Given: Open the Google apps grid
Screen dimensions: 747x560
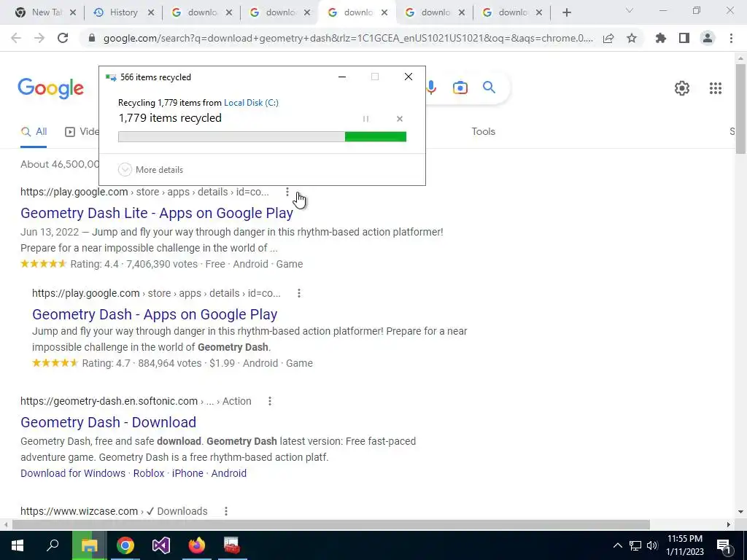Looking at the screenshot, I should point(716,88).
